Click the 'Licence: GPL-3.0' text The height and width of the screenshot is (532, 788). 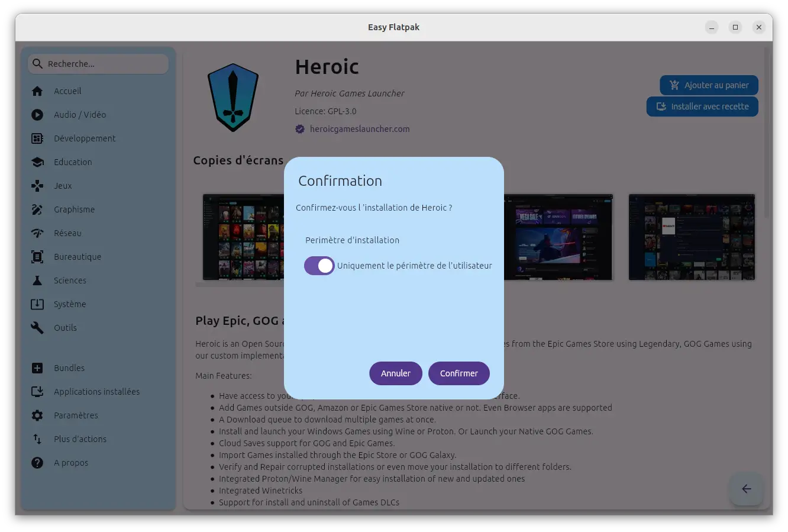tap(325, 111)
